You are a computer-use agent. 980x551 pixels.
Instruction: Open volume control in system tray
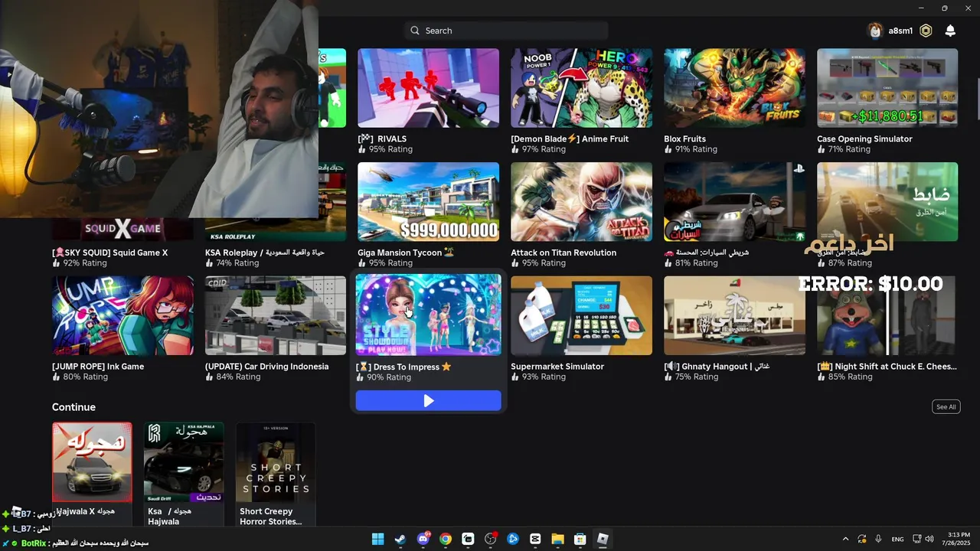pos(929,539)
